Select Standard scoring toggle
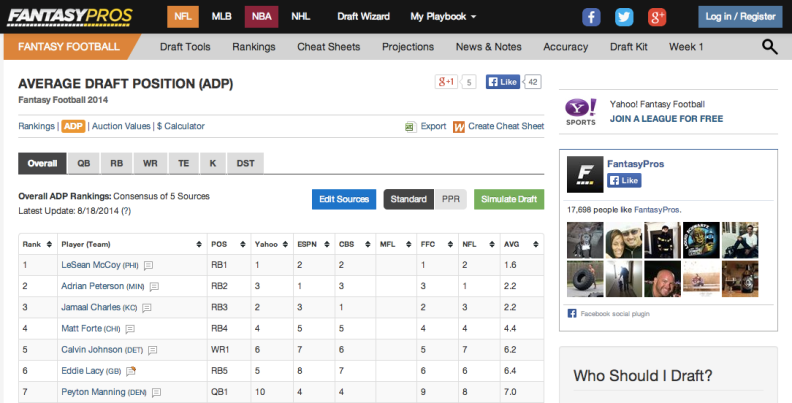This screenshot has width=792, height=403. (x=408, y=199)
